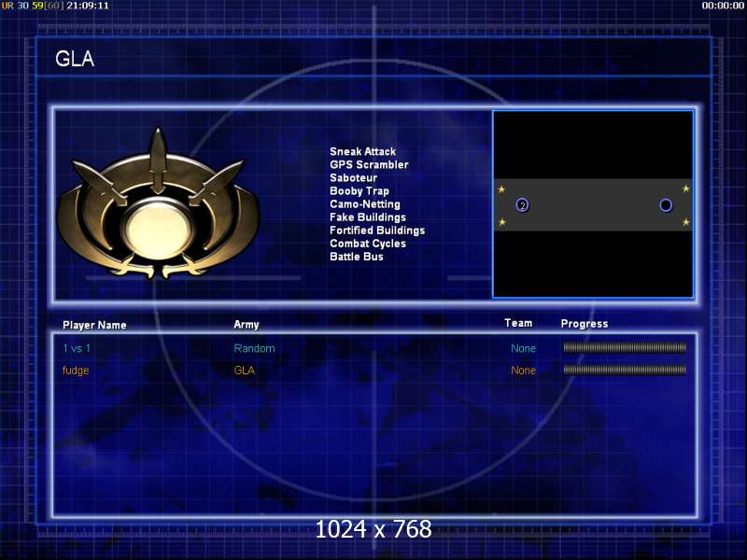Select start position circle numbered 2
747x560 pixels.
(523, 205)
